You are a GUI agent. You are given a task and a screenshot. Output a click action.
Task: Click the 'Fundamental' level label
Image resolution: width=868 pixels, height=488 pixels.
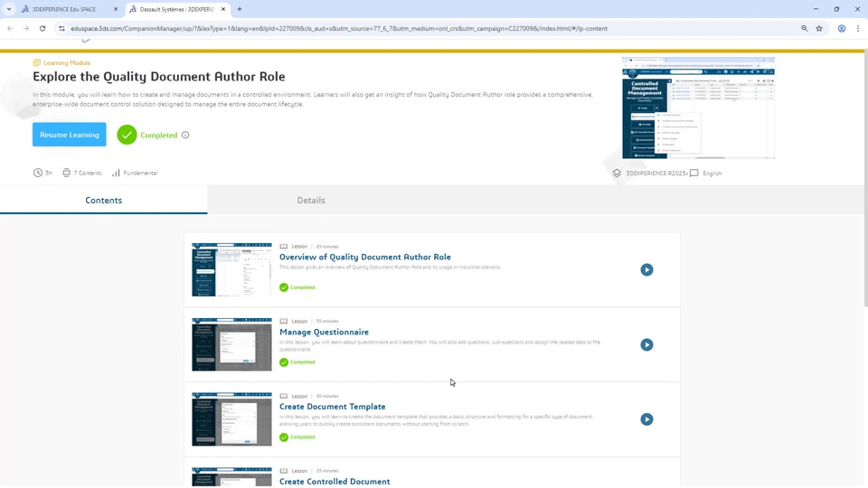(141, 173)
